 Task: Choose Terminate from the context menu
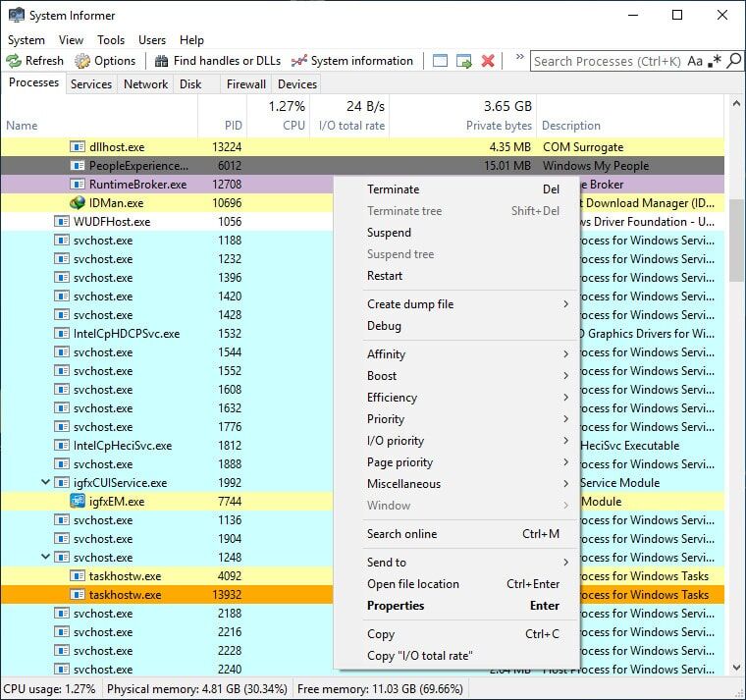393,189
